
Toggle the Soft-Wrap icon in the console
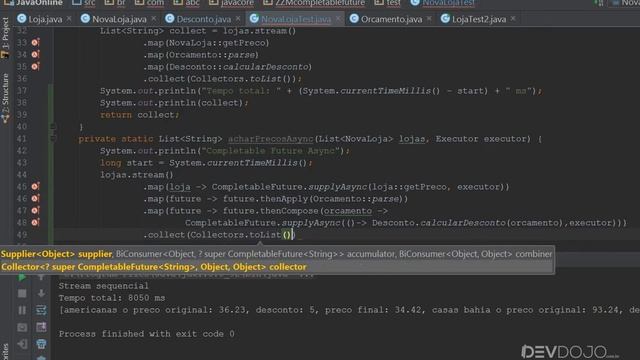pyautogui.click(x=41, y=310)
